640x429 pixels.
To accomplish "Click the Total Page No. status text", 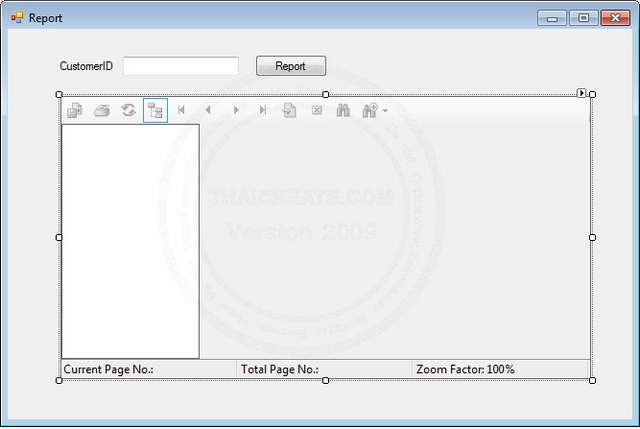I will 280,369.
